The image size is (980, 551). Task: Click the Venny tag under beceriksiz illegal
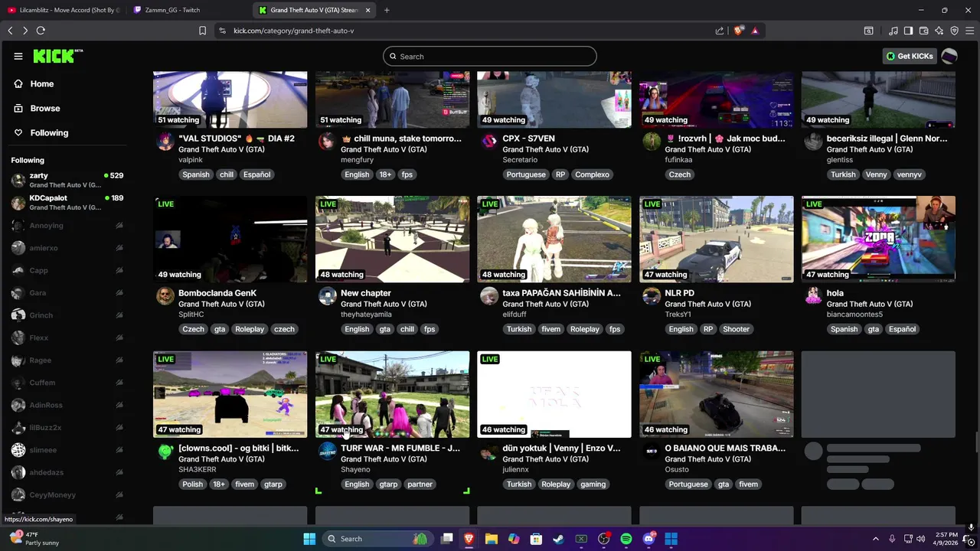click(876, 174)
